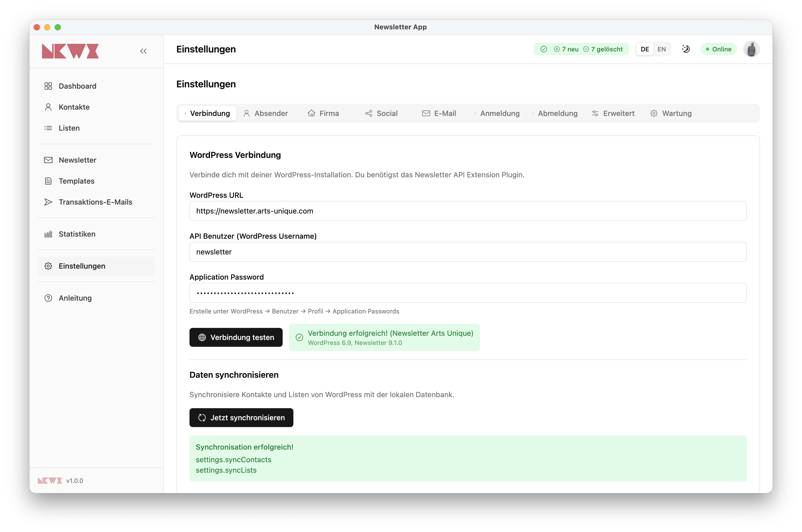802x532 pixels.
Task: Click the Verbindung testen button
Action: point(236,337)
